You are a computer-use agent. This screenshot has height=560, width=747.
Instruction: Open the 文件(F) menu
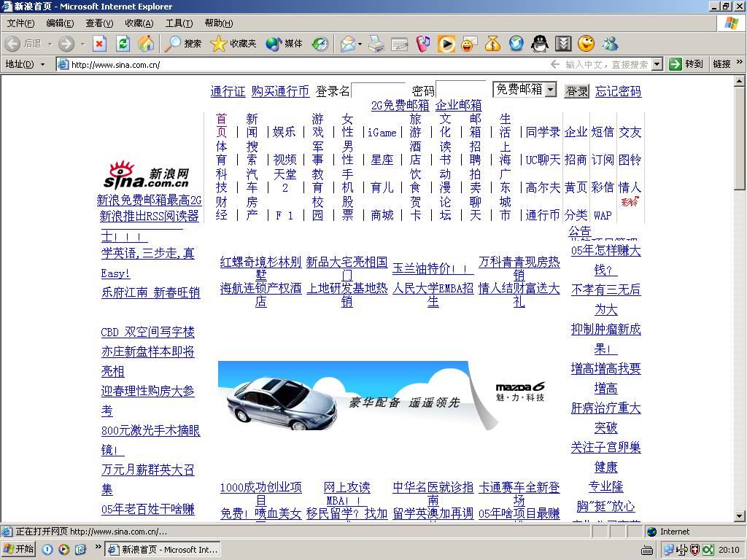[20, 23]
